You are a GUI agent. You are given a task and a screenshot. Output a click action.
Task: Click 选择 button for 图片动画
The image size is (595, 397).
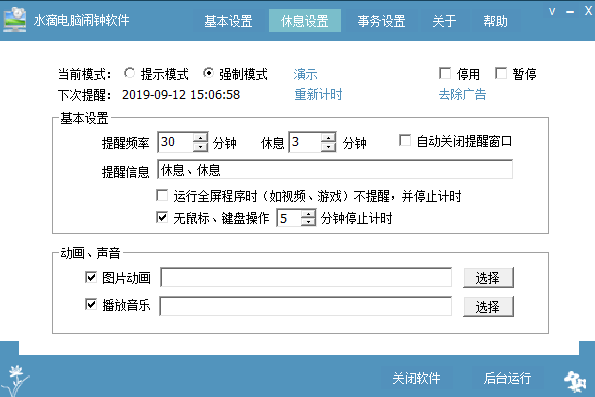click(488, 278)
